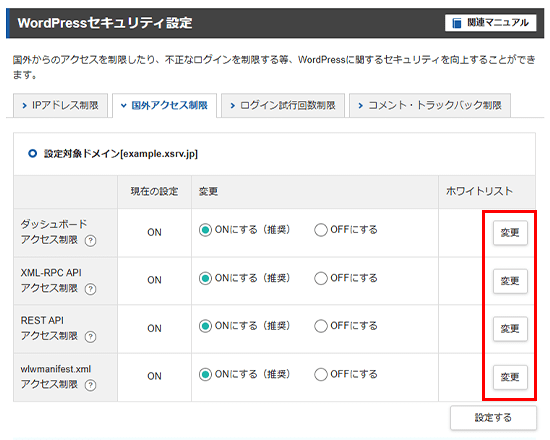Open help icon for XML-RPC API アクセス制限

[x=90, y=289]
